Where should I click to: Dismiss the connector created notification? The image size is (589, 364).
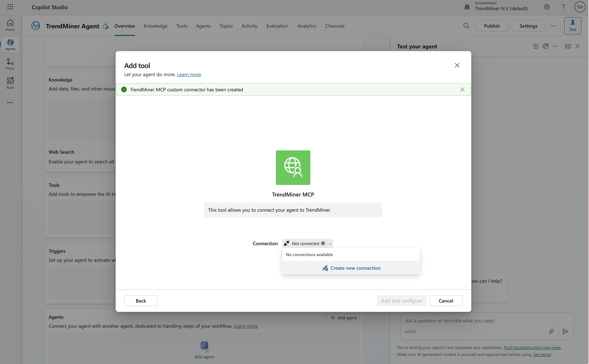pos(462,90)
